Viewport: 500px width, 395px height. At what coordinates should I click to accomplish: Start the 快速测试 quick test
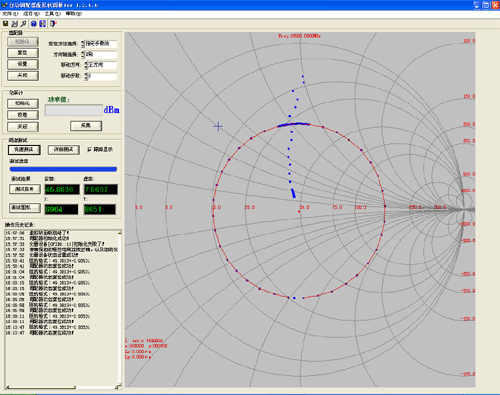pyautogui.click(x=24, y=150)
